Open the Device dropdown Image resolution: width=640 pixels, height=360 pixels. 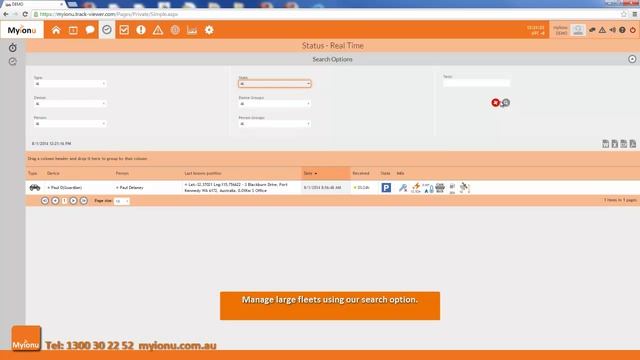(x=70, y=104)
